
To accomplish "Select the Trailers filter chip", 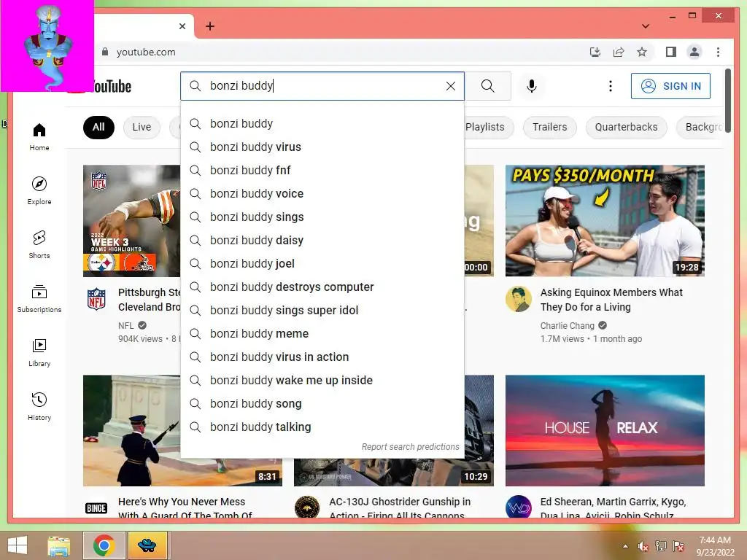I will click(x=550, y=127).
